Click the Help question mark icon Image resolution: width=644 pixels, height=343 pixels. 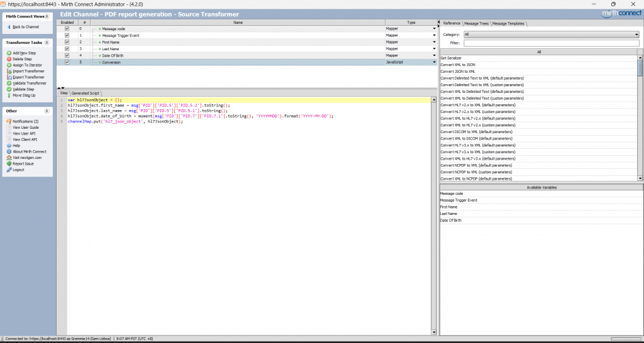coord(9,145)
